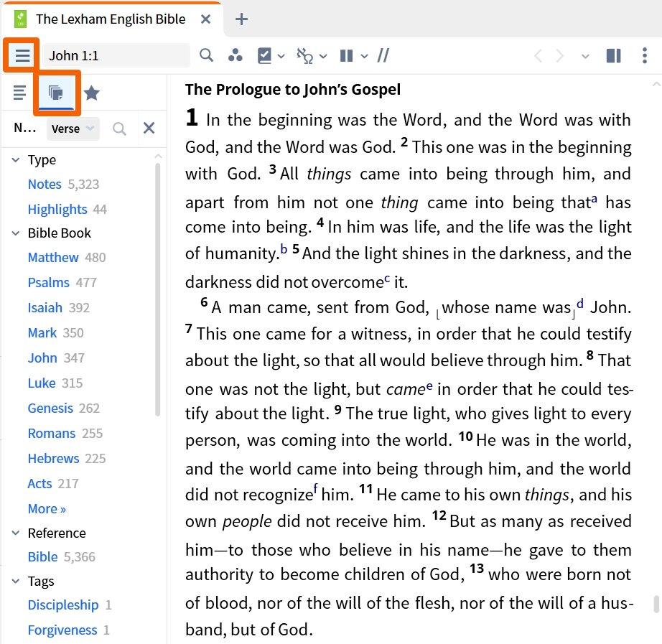Filter notes by John

(42, 358)
